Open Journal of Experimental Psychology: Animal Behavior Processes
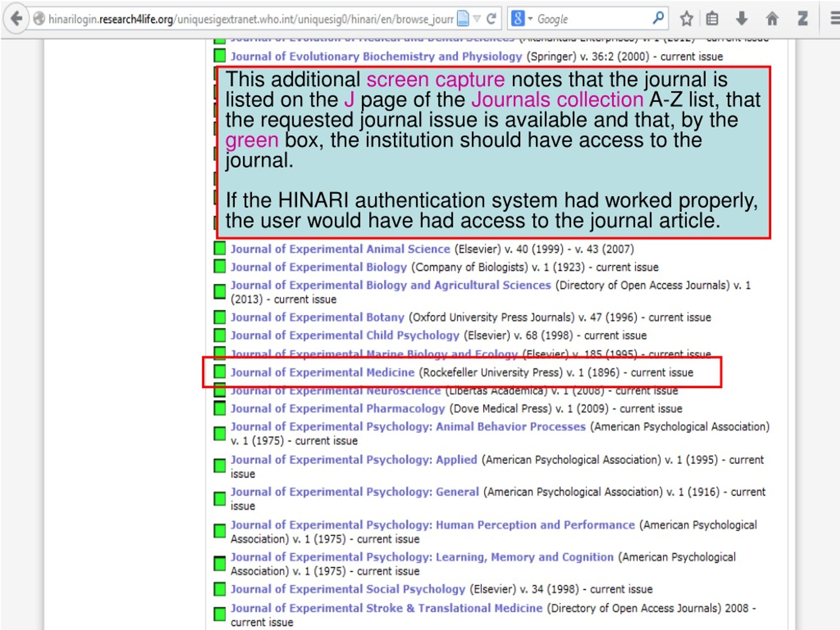 [x=408, y=427]
